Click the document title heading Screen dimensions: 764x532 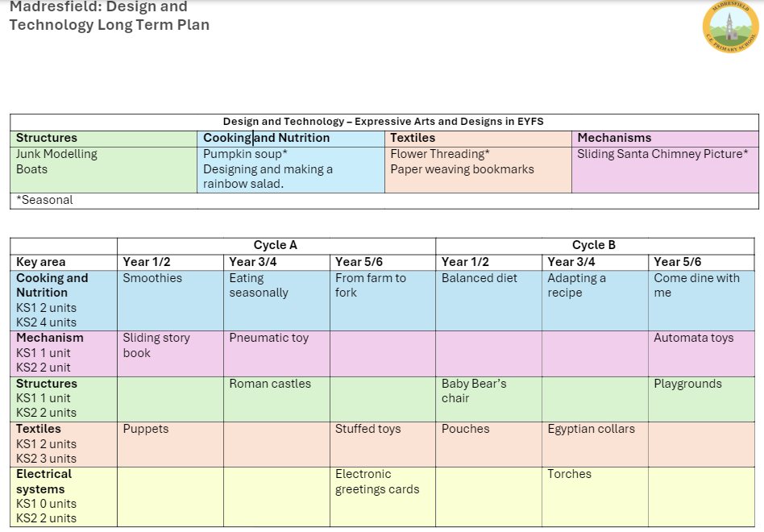109,16
